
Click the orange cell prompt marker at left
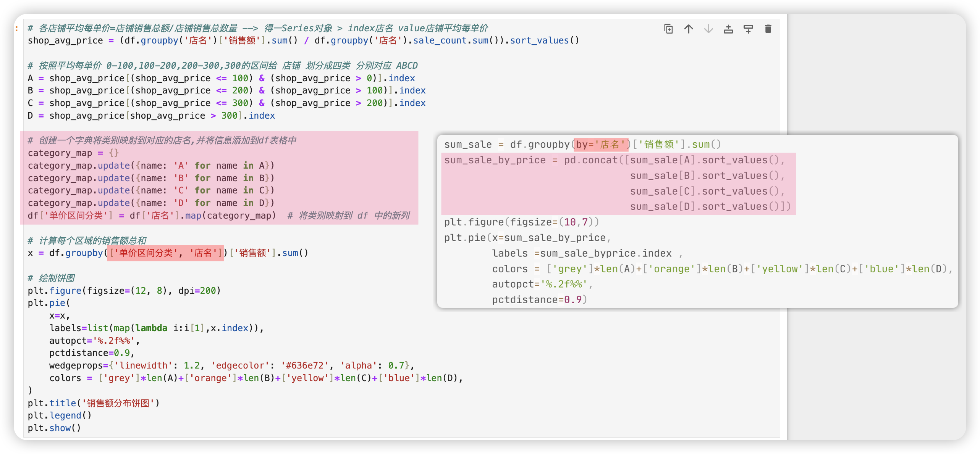(x=17, y=29)
